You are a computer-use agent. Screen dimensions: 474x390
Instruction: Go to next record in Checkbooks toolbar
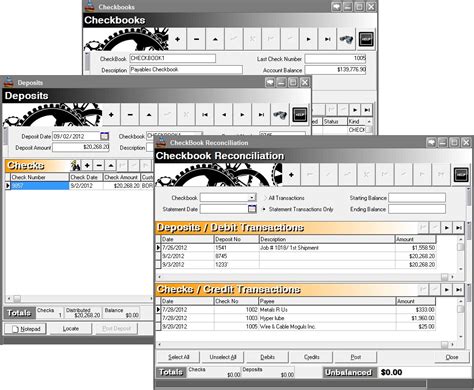pos(309,39)
